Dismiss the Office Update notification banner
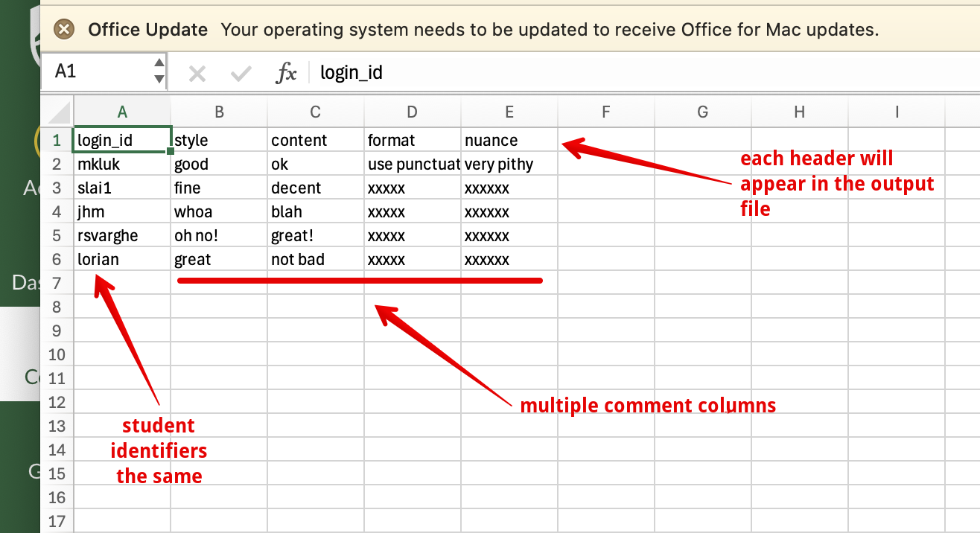 [x=65, y=30]
